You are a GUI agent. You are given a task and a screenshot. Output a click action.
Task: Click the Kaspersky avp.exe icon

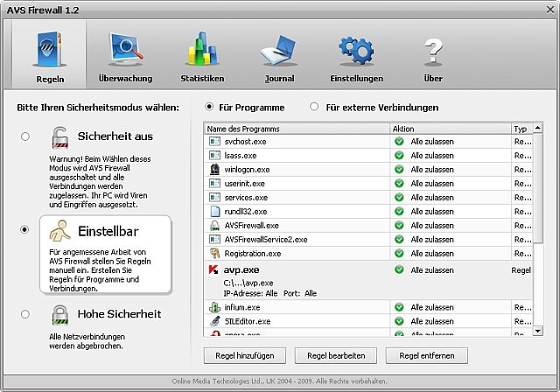tap(213, 269)
